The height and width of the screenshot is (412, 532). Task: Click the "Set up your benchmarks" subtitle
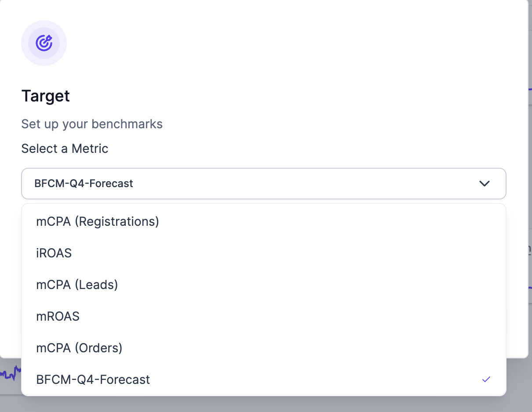click(x=92, y=124)
